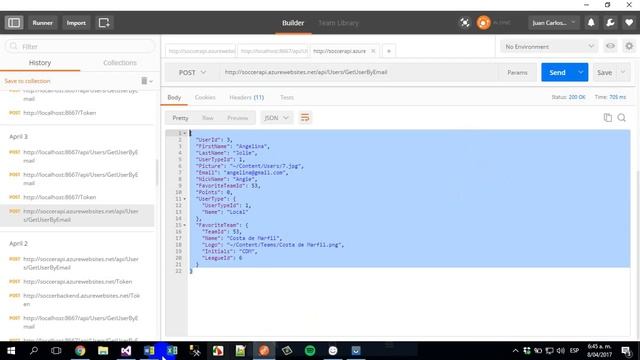This screenshot has height=360, width=640.
Task: Open File Explorer from the taskbar
Action: click(103, 351)
